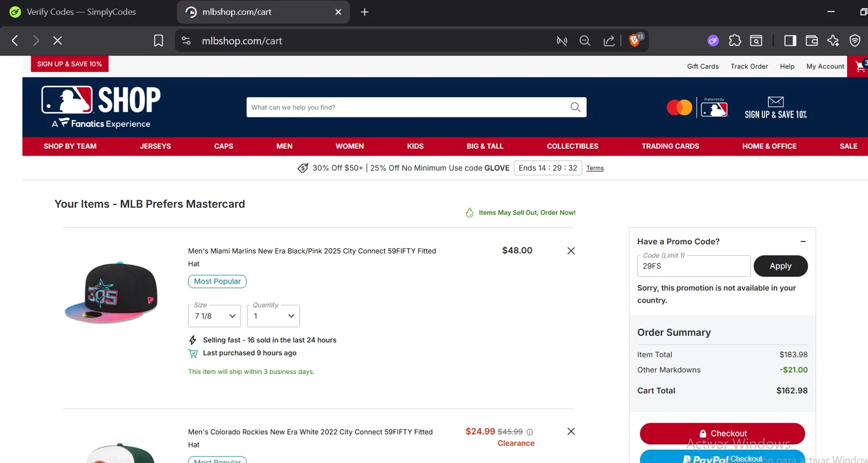Open the SHOP BY TEAM menu
868x463 pixels.
[70, 146]
